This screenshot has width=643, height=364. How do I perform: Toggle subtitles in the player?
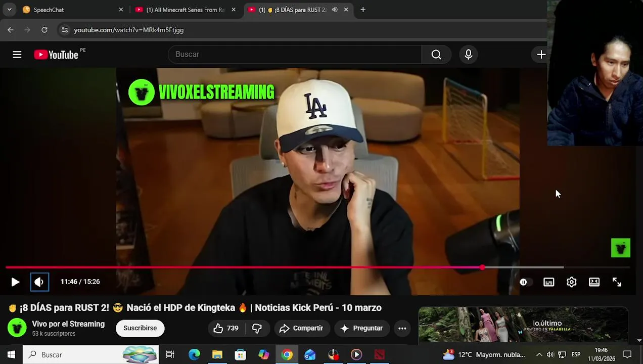pos(548,282)
